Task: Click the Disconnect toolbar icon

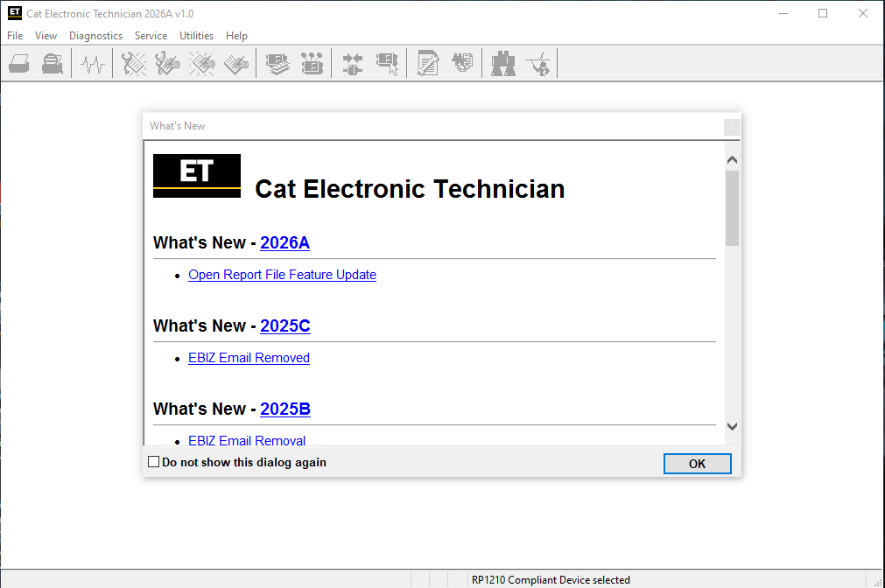Action: point(388,63)
